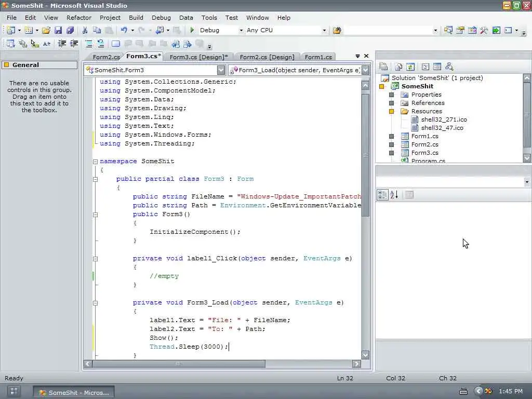Switch to the Form2.cs [Design] tab
532x399 pixels.
[x=267, y=57]
